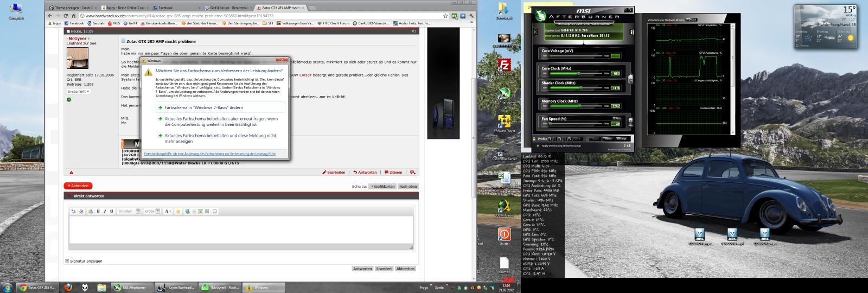Image resolution: width=868 pixels, height=293 pixels.
Task: Open the Shutter desktop icon
Action: click(x=504, y=236)
